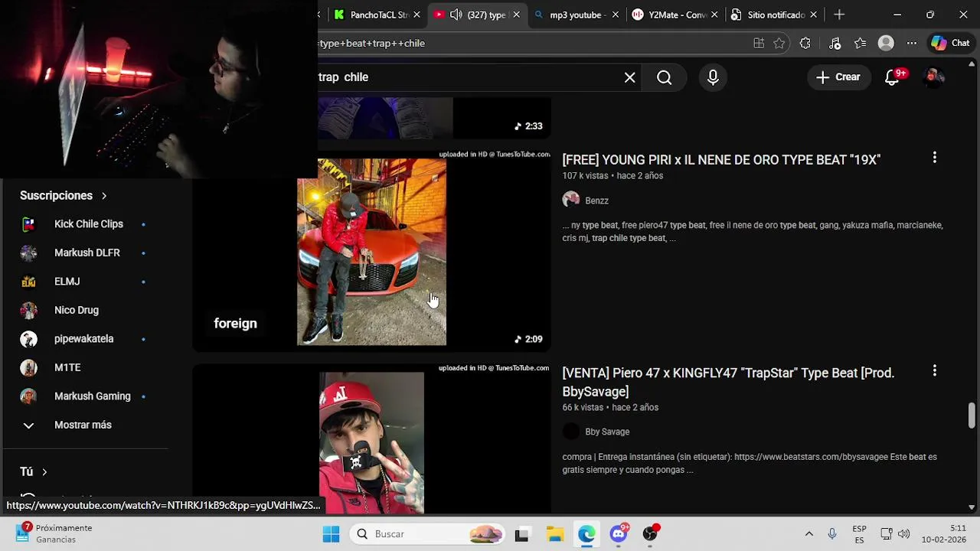Click the tray microphone icon

(832, 534)
